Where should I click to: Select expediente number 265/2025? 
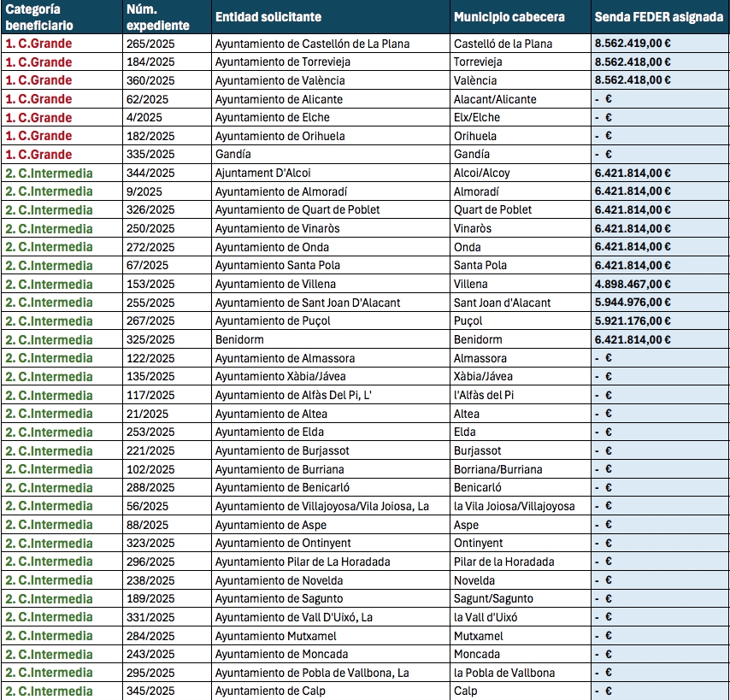coord(150,44)
